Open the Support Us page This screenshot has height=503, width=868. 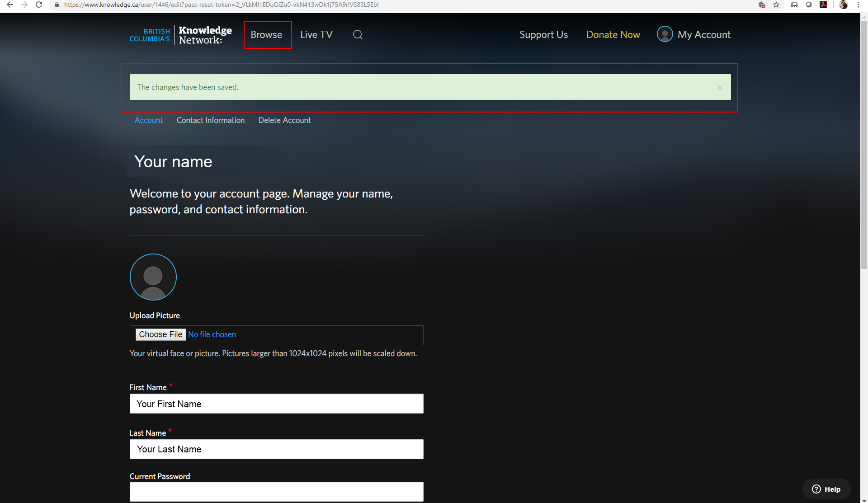pos(543,35)
